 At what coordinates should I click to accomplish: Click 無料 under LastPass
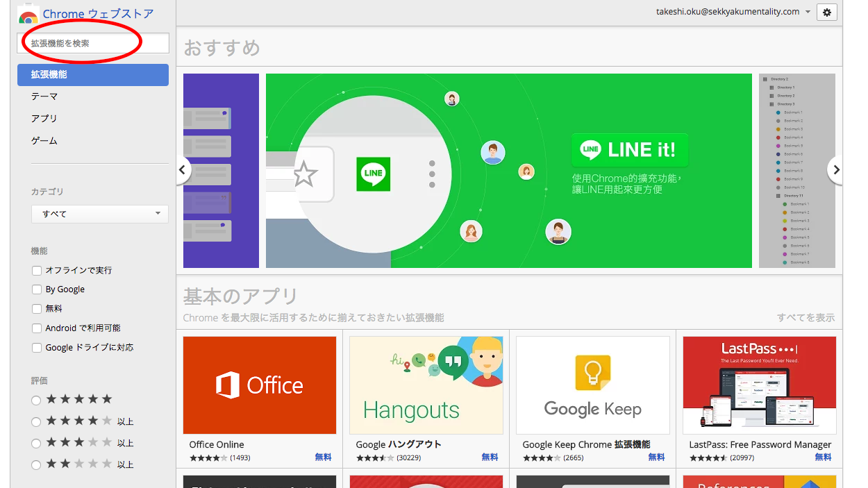tap(824, 457)
